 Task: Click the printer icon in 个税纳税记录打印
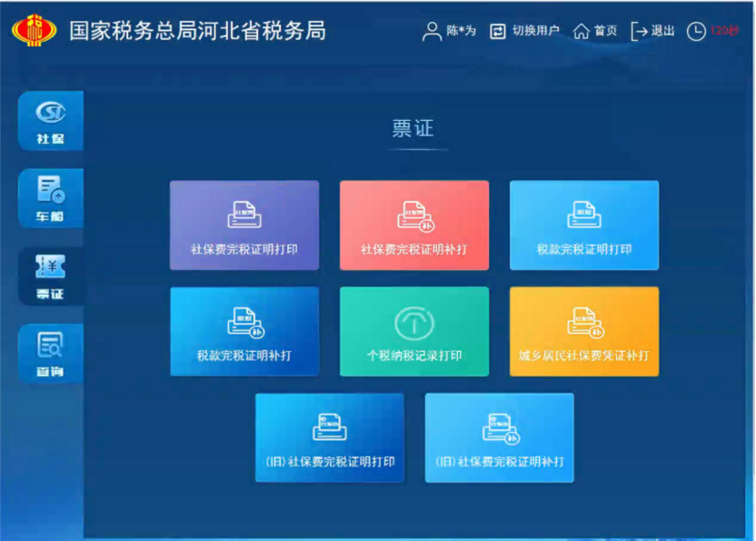(413, 323)
